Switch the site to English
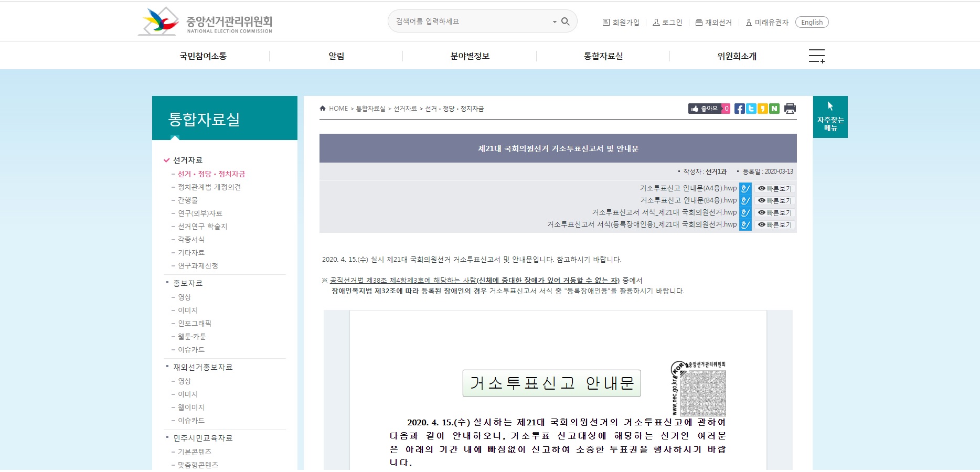The image size is (980, 472). coord(812,22)
